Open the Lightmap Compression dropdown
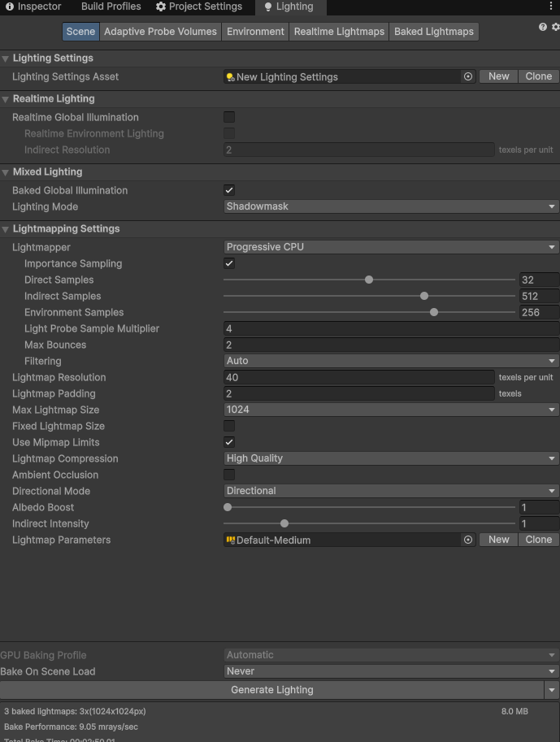This screenshot has width=560, height=742. click(x=391, y=458)
